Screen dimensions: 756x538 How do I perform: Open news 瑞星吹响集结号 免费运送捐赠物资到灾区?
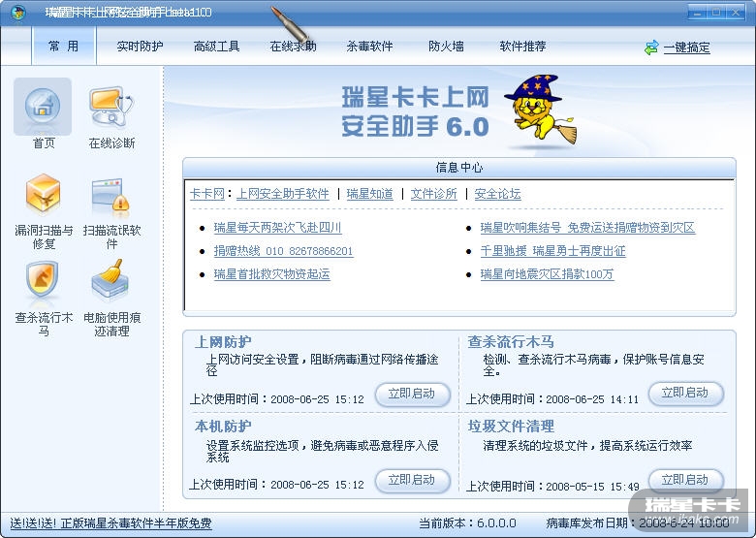[587, 228]
